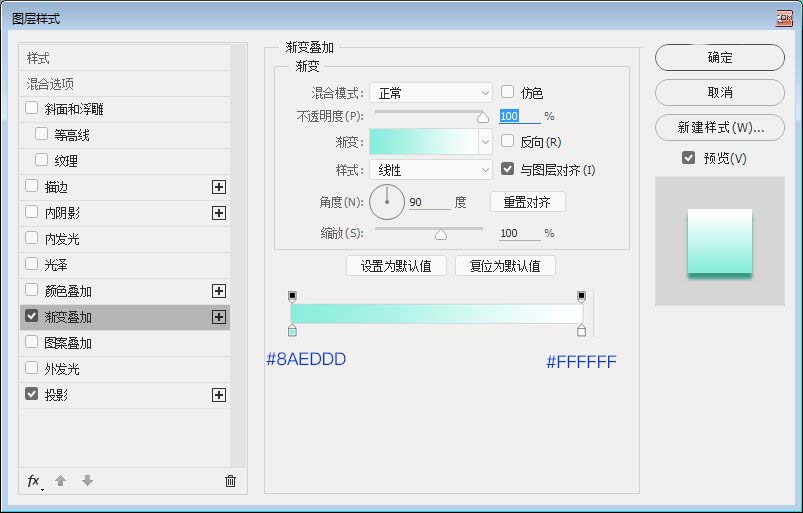The image size is (803, 513).
Task: Select the 混合选项 item in left list
Action: (125, 84)
